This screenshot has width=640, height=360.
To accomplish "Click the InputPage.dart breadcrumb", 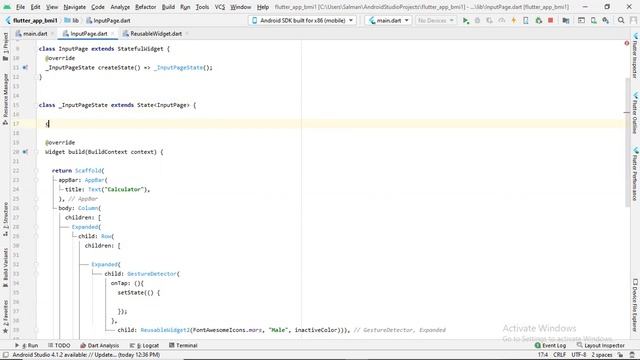I will tap(108, 20).
